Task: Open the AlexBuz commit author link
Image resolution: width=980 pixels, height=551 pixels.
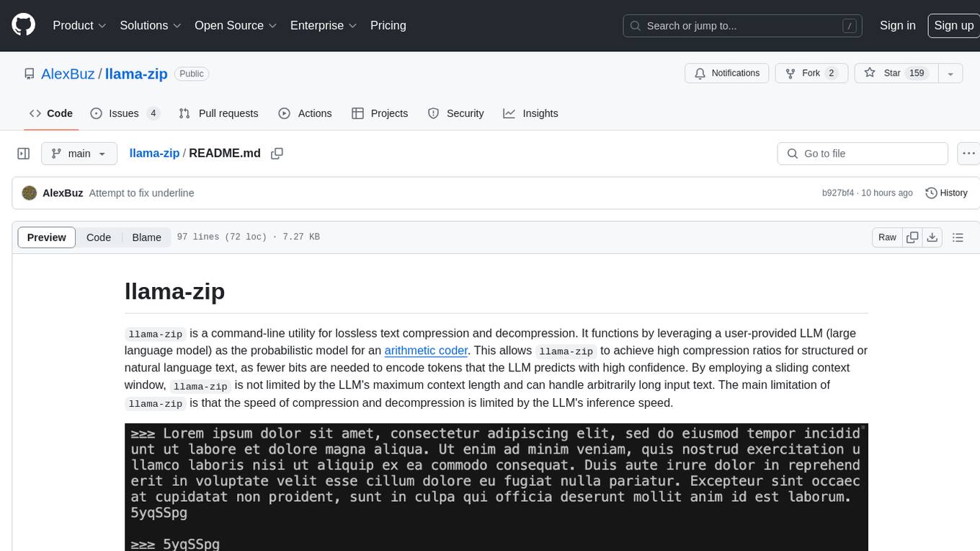Action: tap(63, 193)
